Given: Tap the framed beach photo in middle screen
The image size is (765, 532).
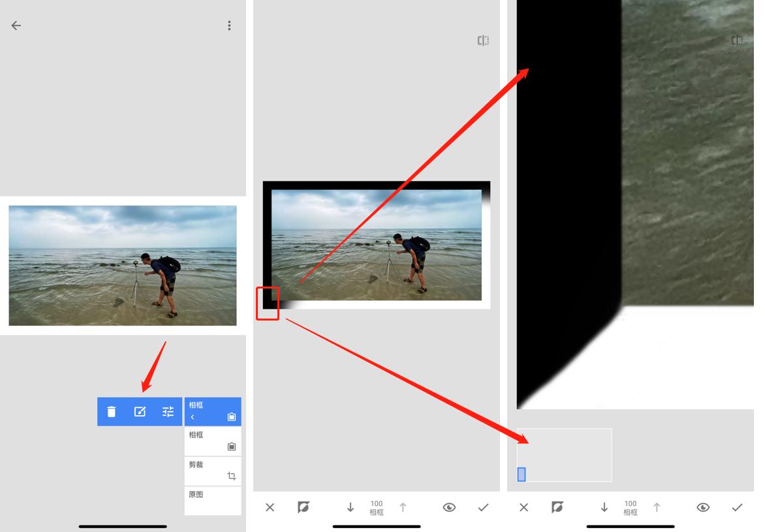Looking at the screenshot, I should tap(377, 245).
